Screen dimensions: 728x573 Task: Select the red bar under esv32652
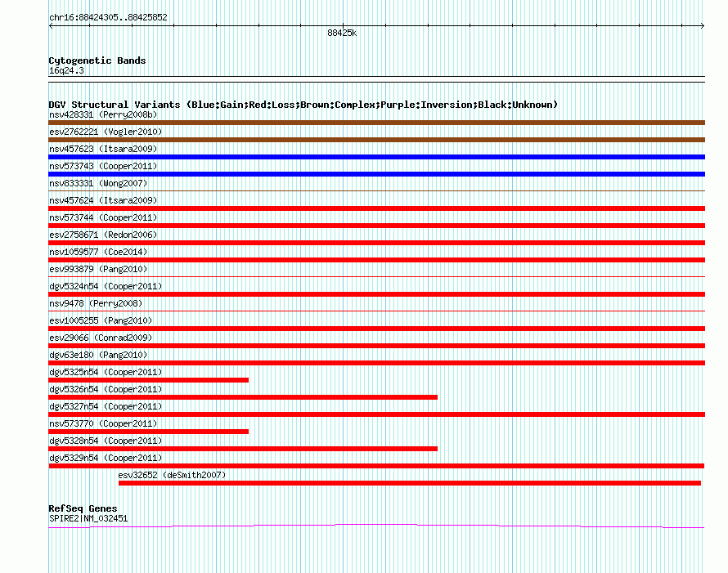(x=410, y=483)
